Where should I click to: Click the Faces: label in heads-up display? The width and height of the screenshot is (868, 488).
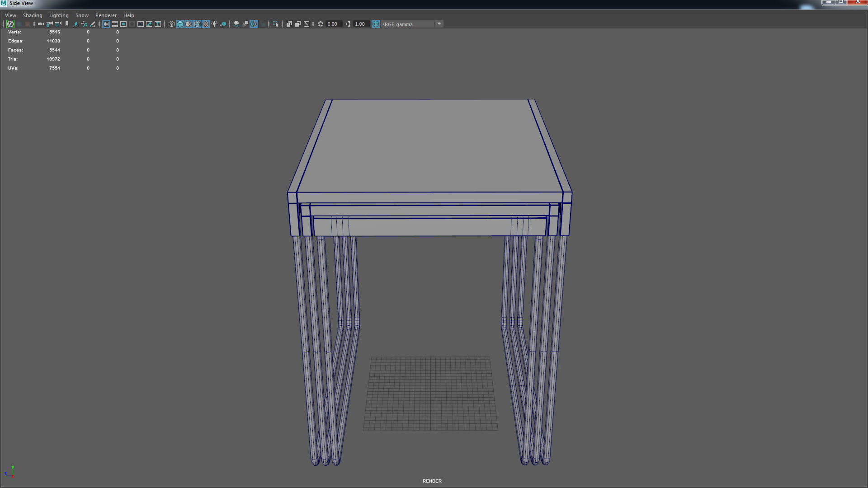pyautogui.click(x=15, y=50)
